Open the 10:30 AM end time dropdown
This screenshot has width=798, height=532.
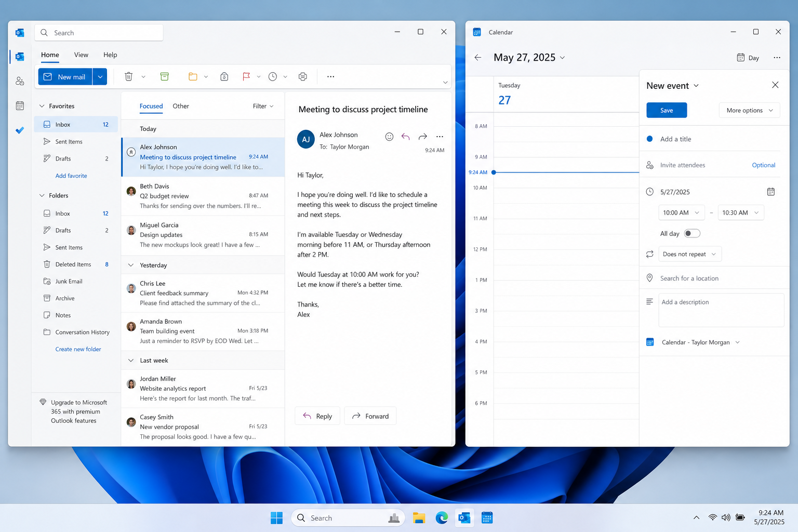coord(741,212)
